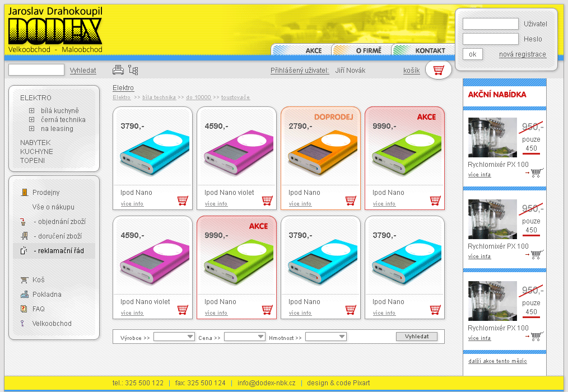Click the toustovače breadcrumb link
568x392 pixels.
click(235, 97)
